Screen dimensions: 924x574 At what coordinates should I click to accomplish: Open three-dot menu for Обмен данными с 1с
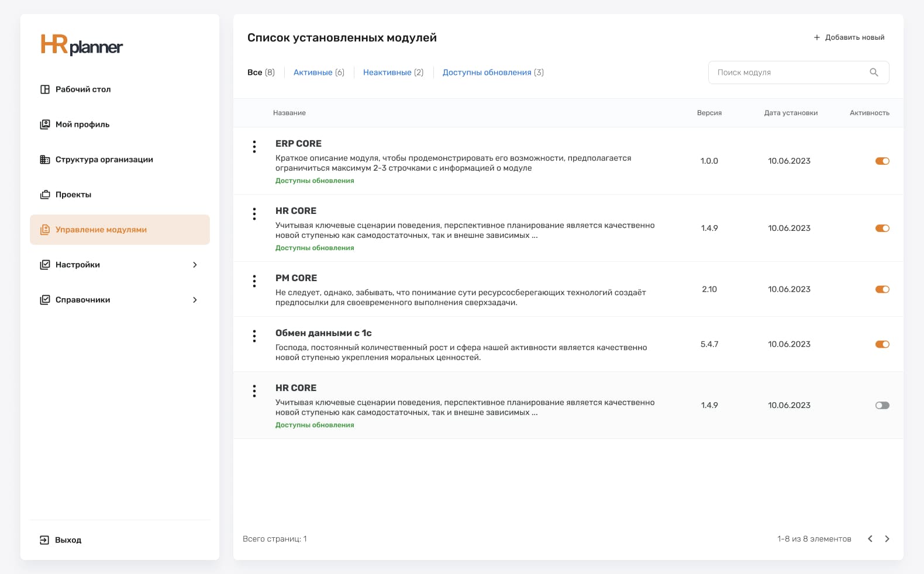coord(254,336)
